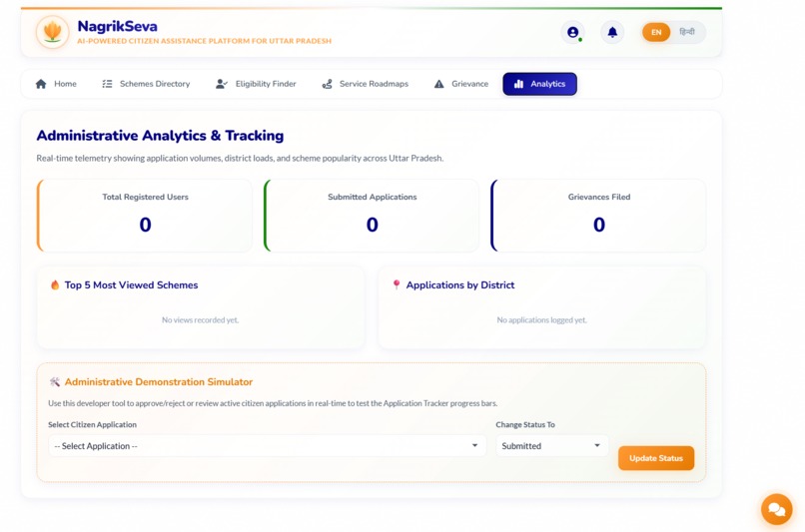
Task: Click the tools icon beside Demonstration Simulator
Action: (54, 381)
